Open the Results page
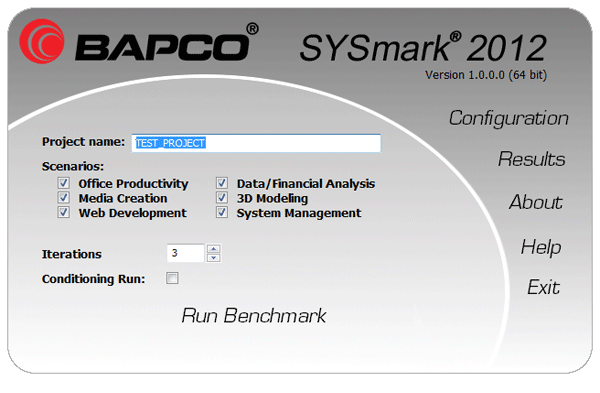This screenshot has width=600, height=393. (x=532, y=159)
